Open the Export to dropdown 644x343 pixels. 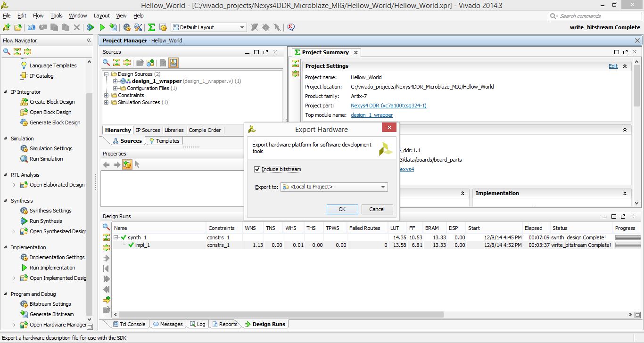[334, 187]
